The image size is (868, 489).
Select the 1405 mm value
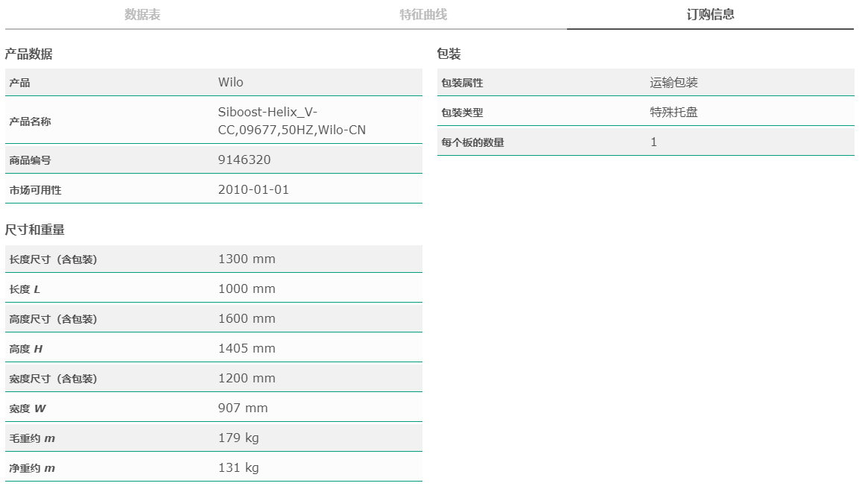(x=247, y=348)
